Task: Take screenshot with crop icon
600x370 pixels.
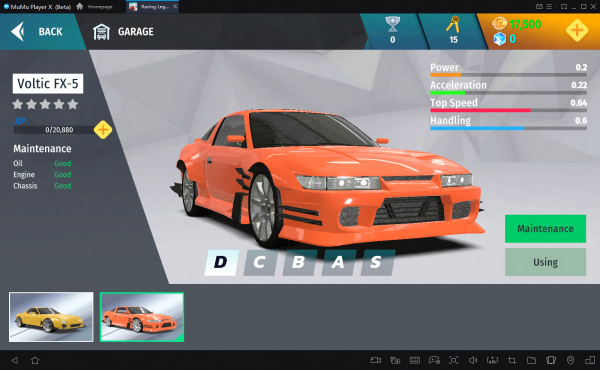Action: tap(512, 360)
